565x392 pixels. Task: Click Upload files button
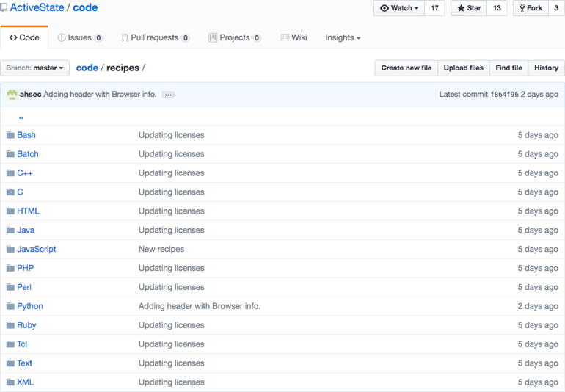coord(464,68)
